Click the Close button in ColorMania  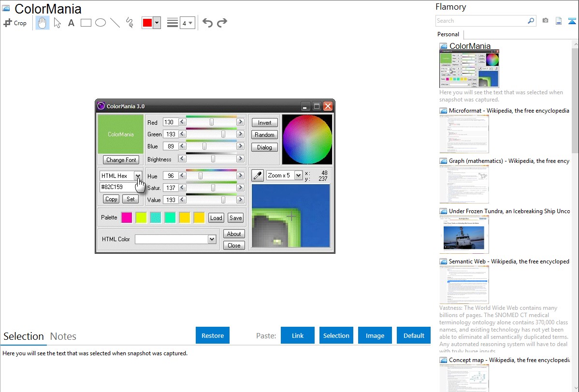point(234,246)
